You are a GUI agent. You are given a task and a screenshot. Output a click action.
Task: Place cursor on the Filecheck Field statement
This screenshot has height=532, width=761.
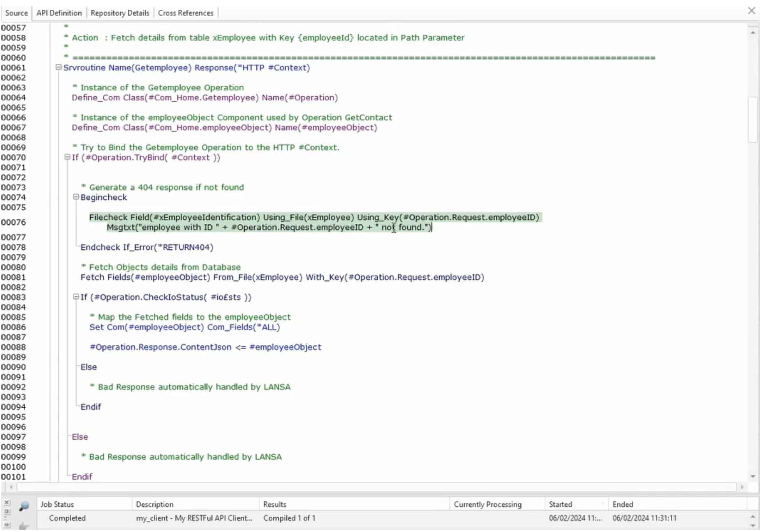click(314, 217)
